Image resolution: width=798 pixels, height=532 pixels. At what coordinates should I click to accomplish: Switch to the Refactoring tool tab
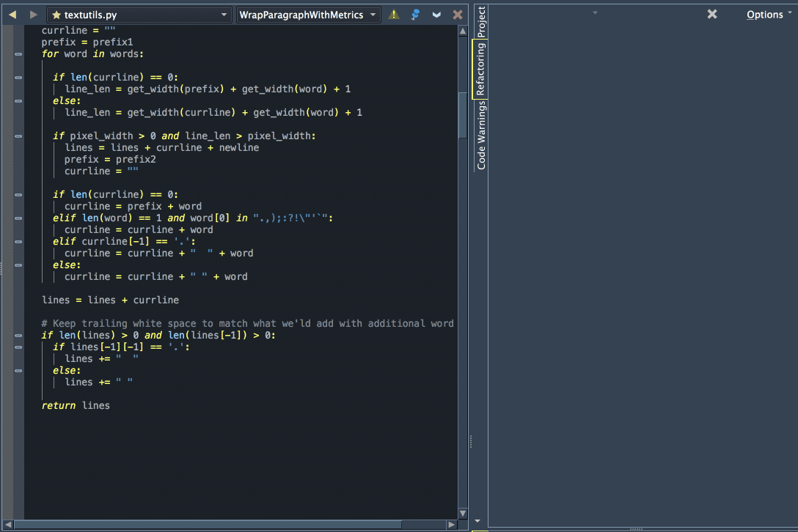point(481,69)
